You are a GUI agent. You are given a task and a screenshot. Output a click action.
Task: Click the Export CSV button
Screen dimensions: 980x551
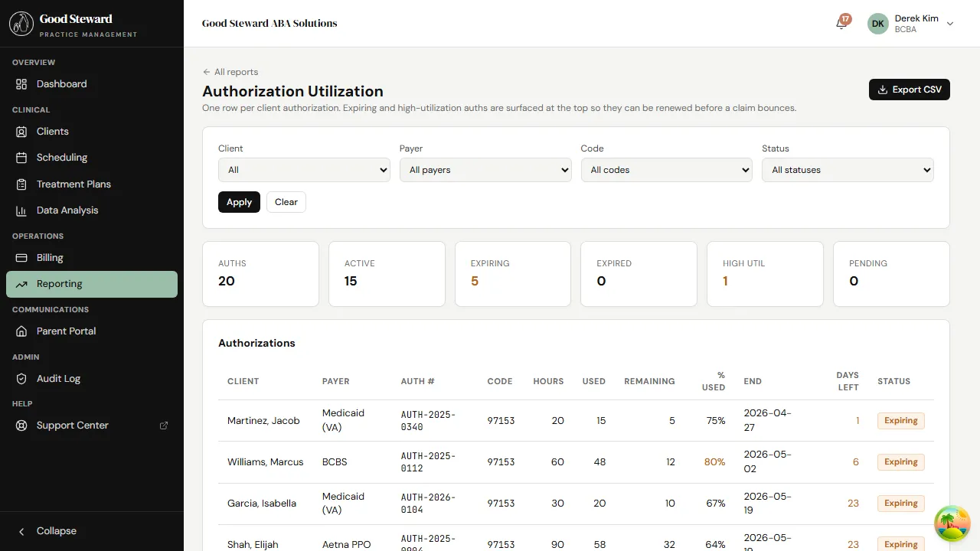pos(909,90)
